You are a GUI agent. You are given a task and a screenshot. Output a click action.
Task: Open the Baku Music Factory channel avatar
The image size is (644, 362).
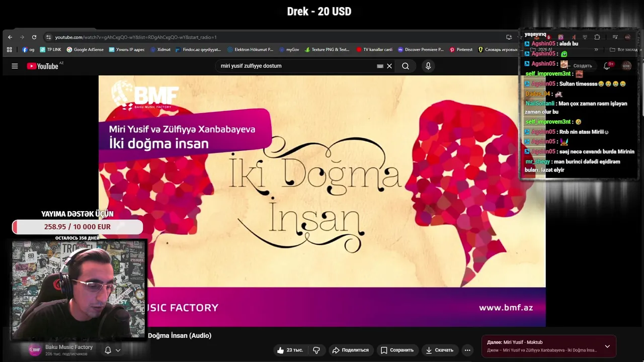(x=35, y=350)
